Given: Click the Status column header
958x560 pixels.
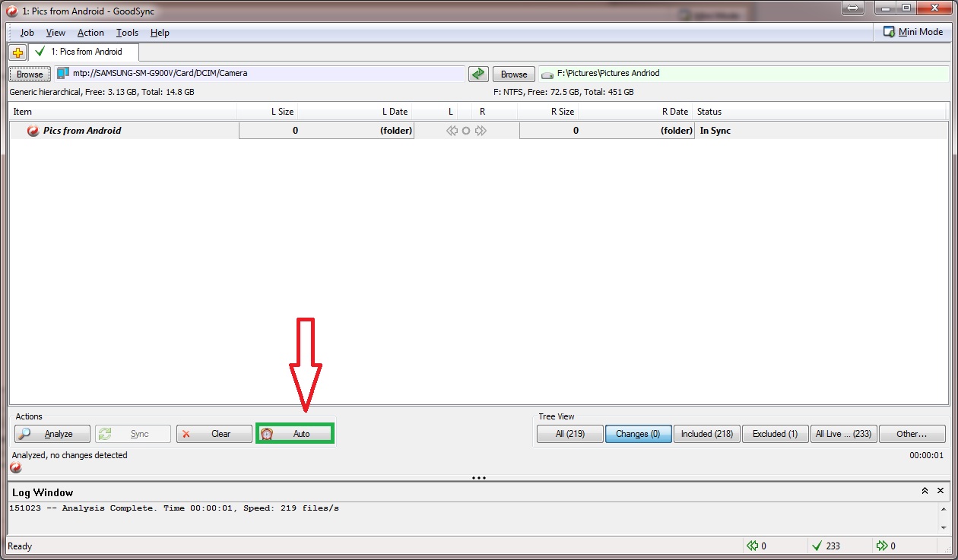Looking at the screenshot, I should coord(821,112).
